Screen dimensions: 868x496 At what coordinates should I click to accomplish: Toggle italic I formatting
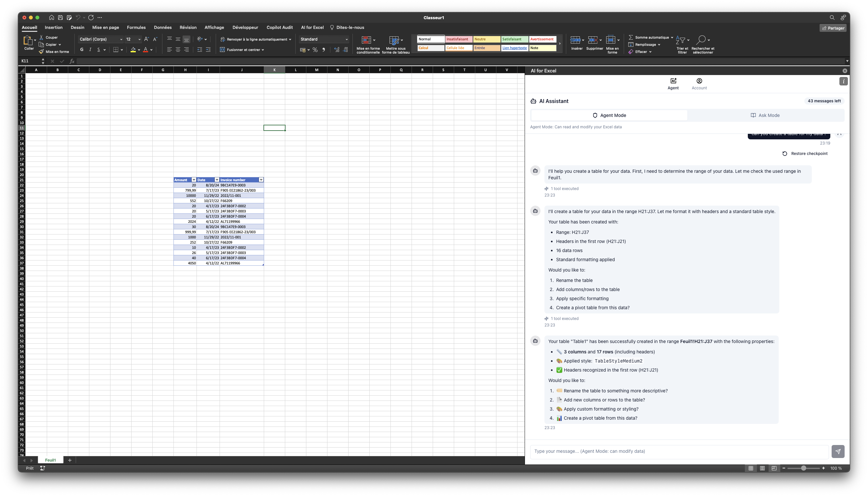click(x=90, y=50)
